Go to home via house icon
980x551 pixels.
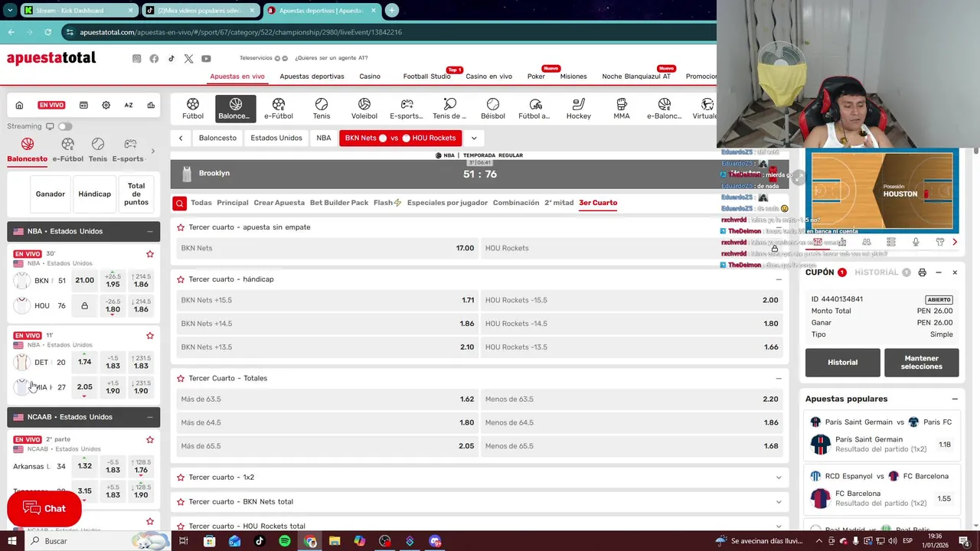point(19,105)
